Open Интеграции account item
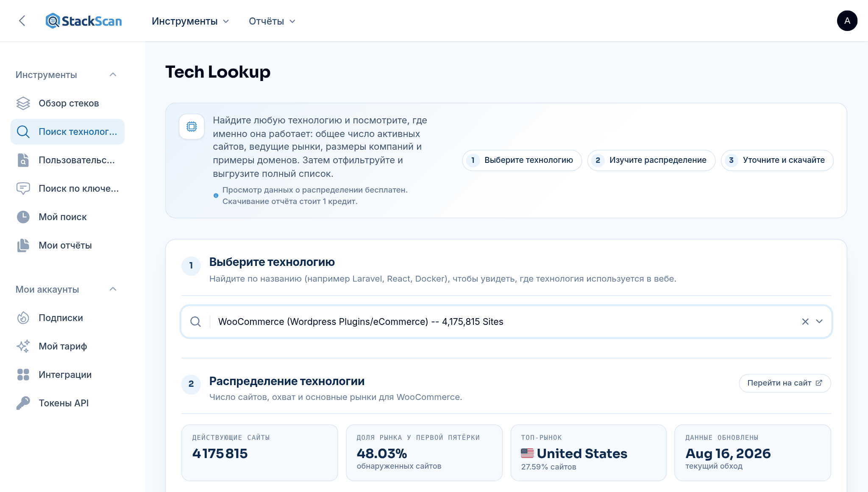The image size is (868, 492). tap(67, 375)
